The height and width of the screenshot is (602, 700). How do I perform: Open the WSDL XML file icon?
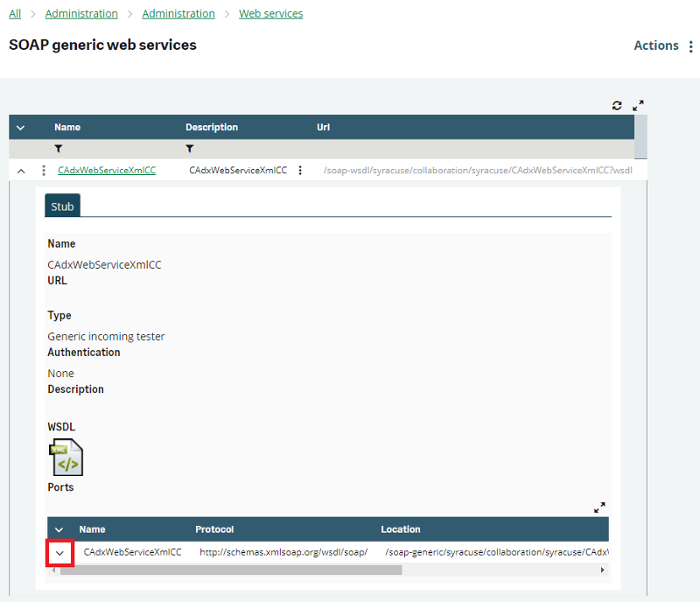(x=66, y=457)
